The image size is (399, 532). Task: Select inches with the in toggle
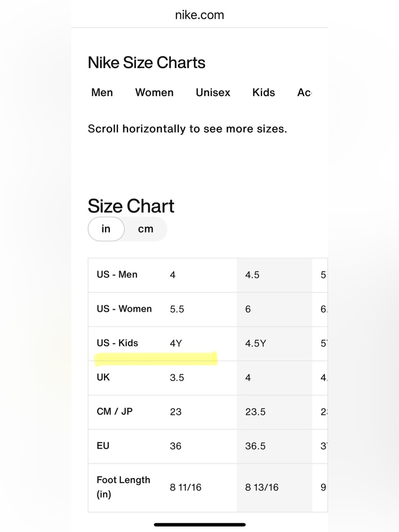106,229
